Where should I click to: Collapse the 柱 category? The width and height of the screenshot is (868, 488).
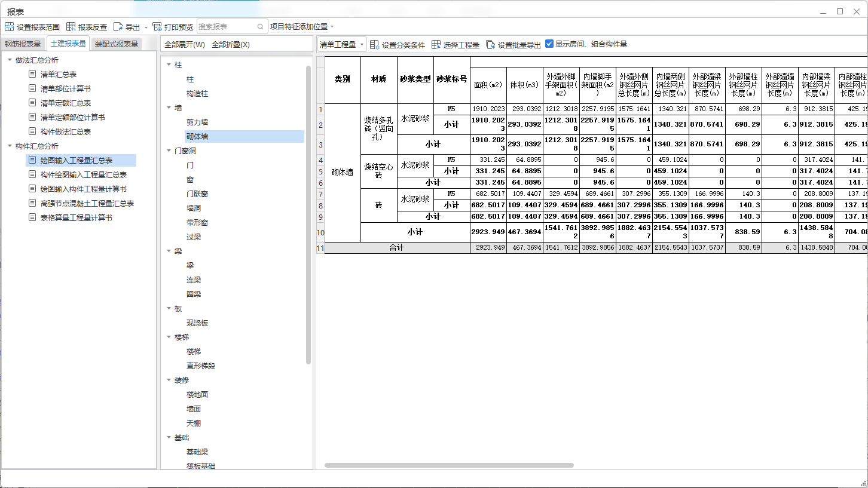click(169, 65)
